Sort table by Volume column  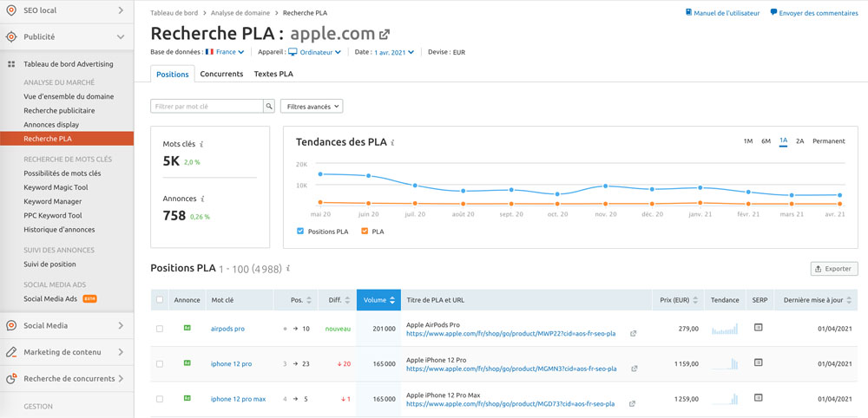click(x=378, y=300)
